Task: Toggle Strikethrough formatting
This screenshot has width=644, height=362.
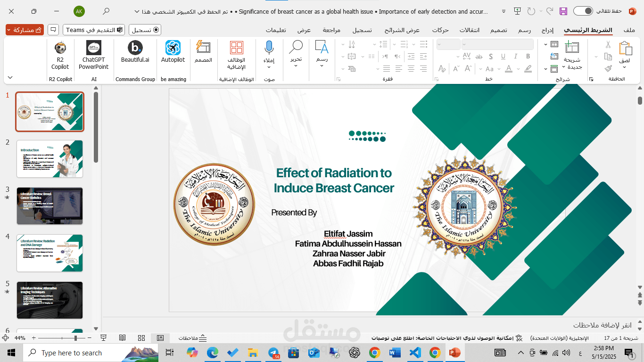Action: tap(479, 57)
